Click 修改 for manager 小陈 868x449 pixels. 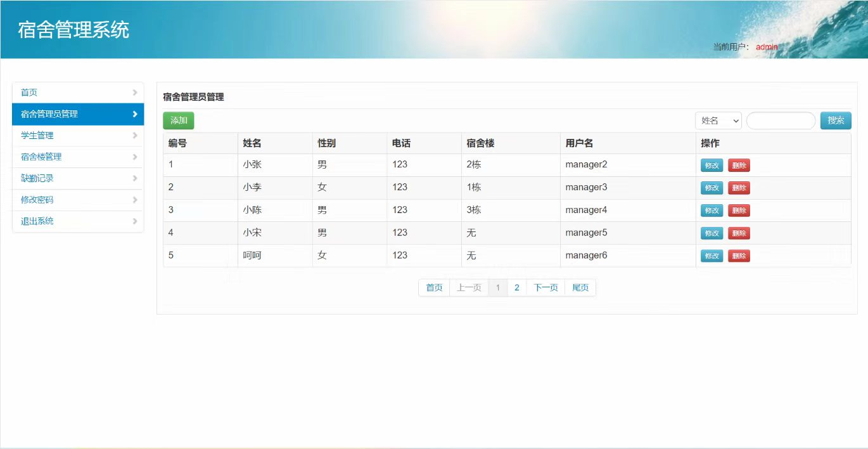(x=712, y=211)
